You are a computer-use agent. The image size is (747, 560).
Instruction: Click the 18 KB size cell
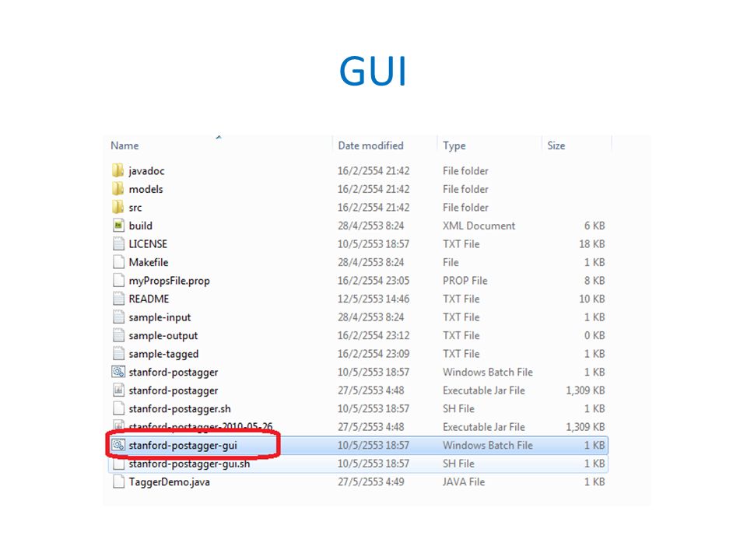[x=591, y=243]
